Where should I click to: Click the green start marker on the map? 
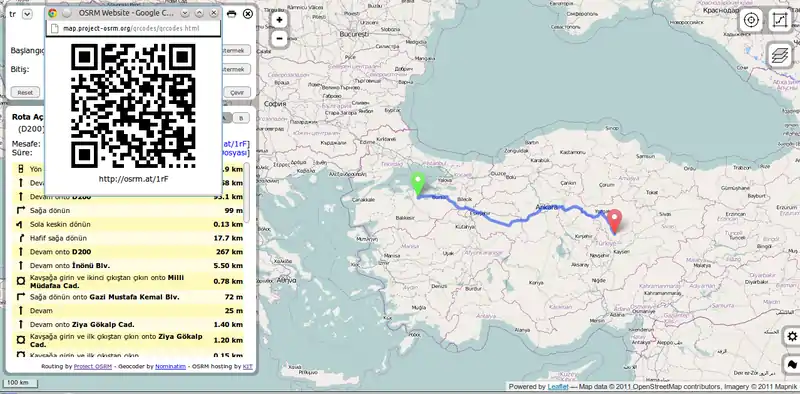point(418,185)
